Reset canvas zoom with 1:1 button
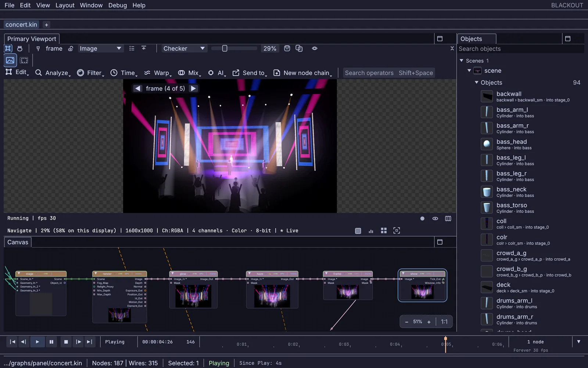The width and height of the screenshot is (588, 368). coord(444,322)
